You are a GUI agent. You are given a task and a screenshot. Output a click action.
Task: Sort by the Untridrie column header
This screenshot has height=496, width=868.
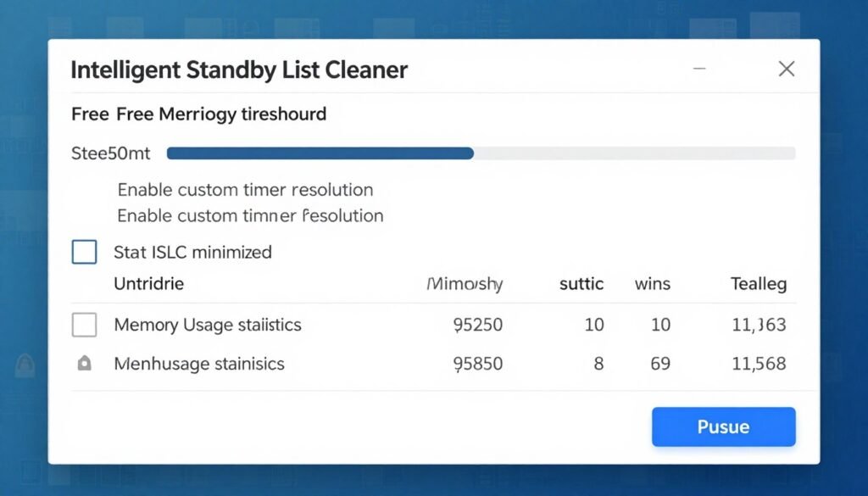[x=148, y=284]
